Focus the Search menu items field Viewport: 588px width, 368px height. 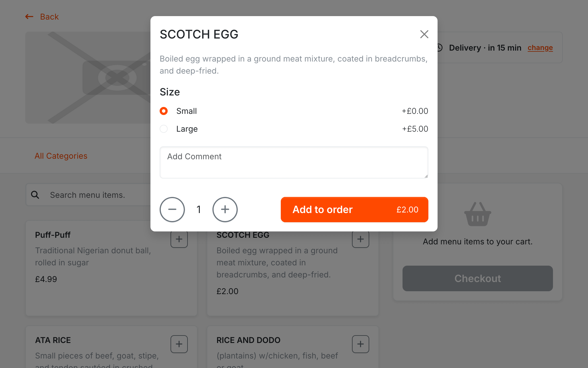tap(98, 195)
